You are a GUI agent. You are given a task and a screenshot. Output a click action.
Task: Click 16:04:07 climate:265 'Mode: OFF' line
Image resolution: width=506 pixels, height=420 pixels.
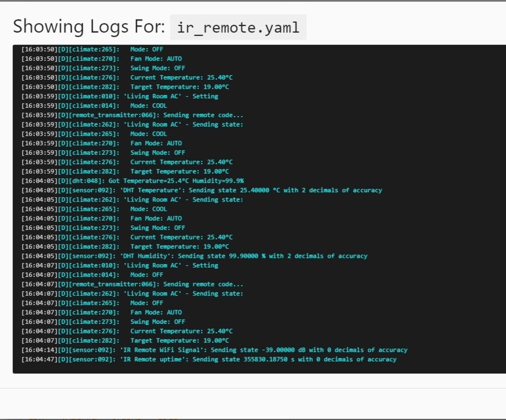click(92, 303)
